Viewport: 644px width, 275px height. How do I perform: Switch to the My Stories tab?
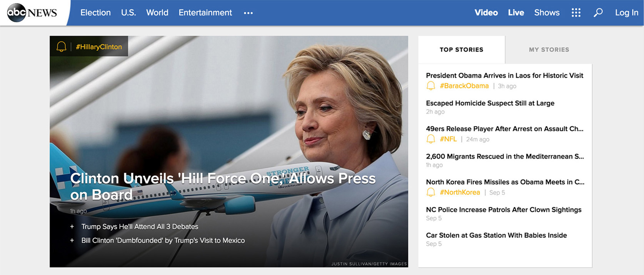coord(549,50)
